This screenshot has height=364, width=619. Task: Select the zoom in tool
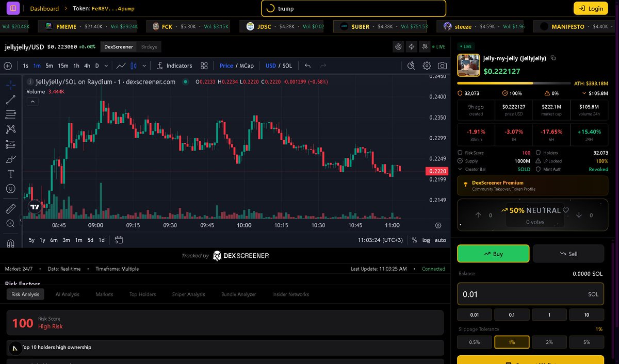tap(11, 223)
